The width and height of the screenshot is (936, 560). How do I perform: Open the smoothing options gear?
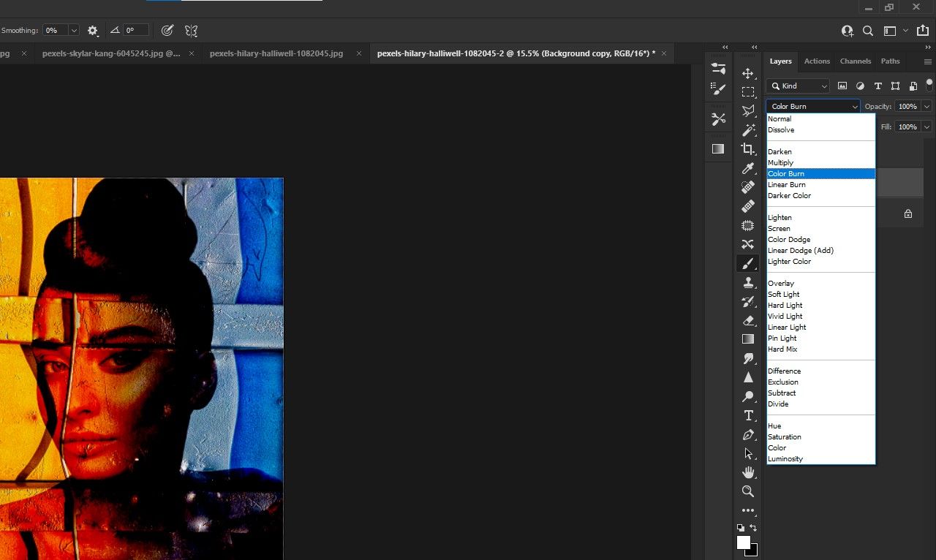point(93,31)
